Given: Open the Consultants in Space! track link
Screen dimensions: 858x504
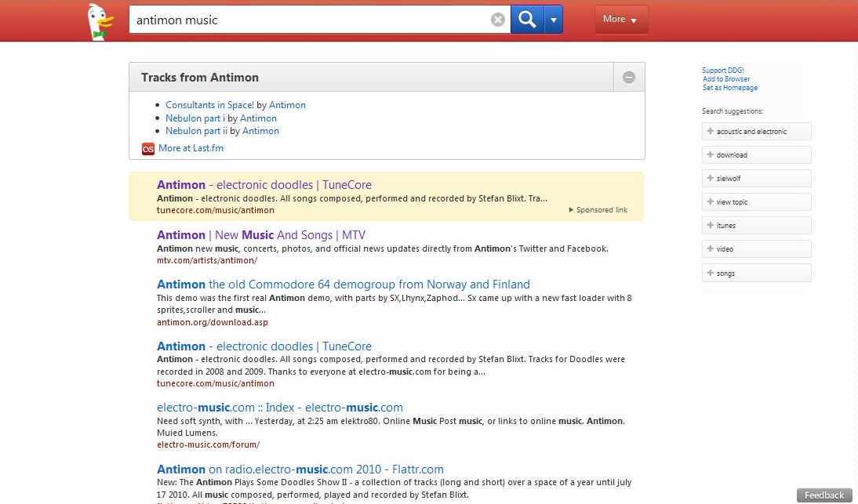Looking at the screenshot, I should (209, 105).
